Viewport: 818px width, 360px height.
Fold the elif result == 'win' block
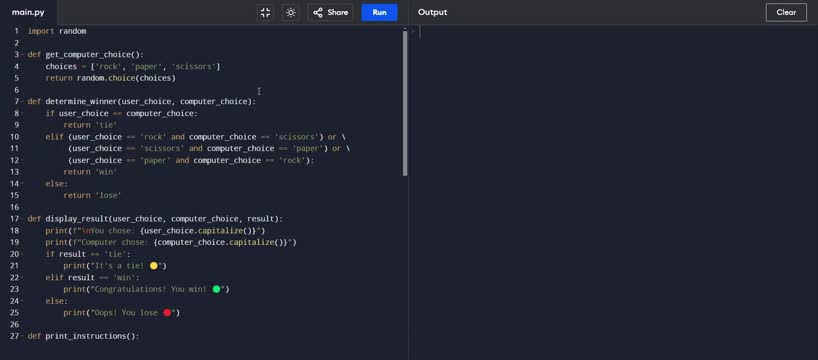coord(22,278)
